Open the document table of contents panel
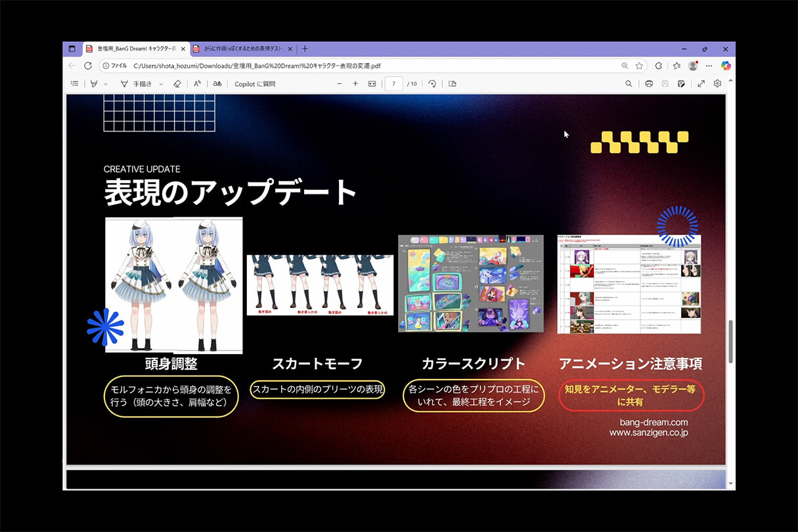The width and height of the screenshot is (798, 532). click(x=74, y=83)
